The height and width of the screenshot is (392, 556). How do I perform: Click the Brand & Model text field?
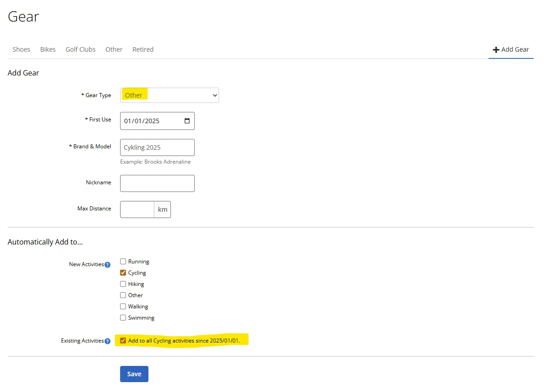click(157, 147)
